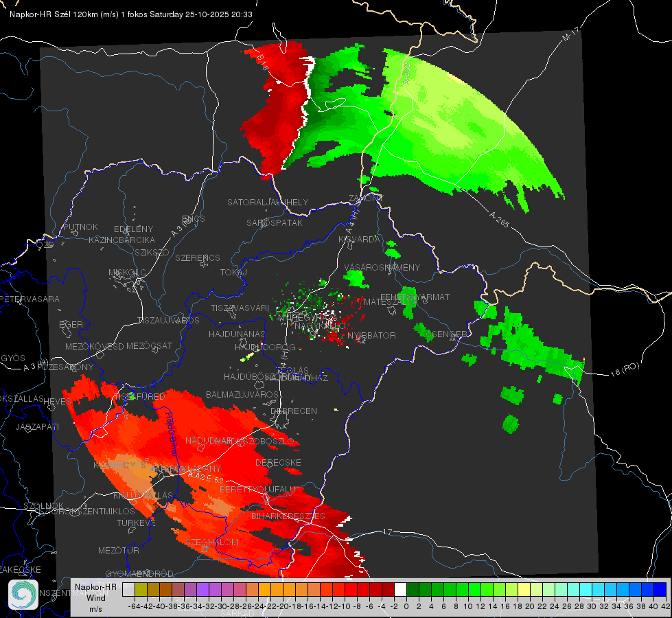Click the olive swatch at -64

(141, 589)
